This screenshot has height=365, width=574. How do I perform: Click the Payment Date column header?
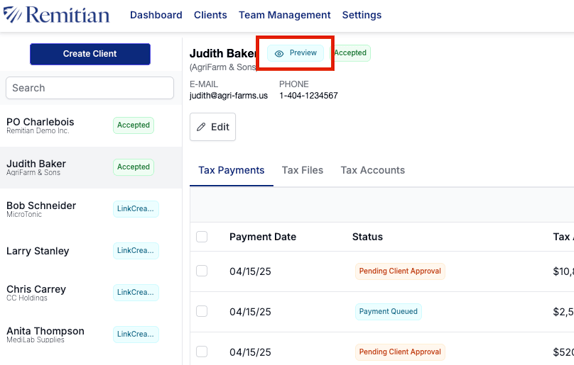point(263,237)
